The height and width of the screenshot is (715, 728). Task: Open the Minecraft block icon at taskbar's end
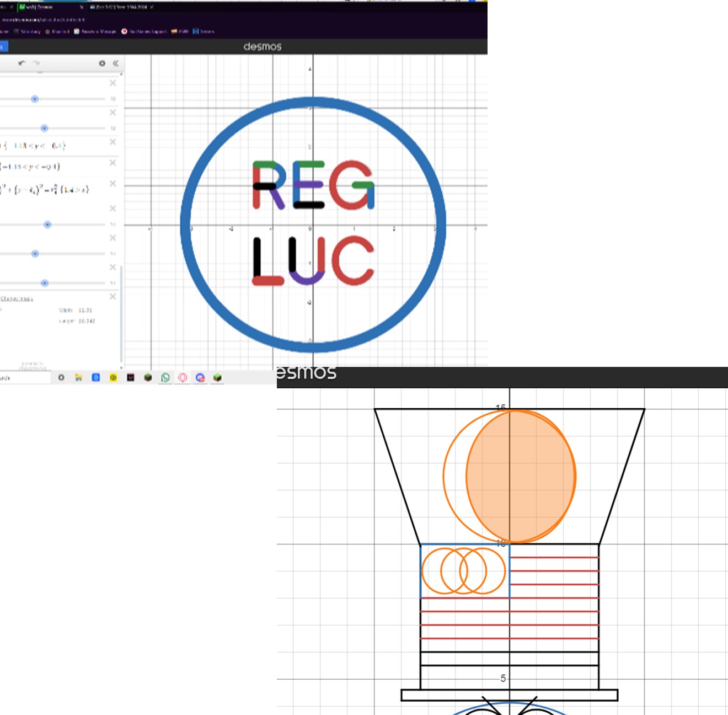point(217,377)
